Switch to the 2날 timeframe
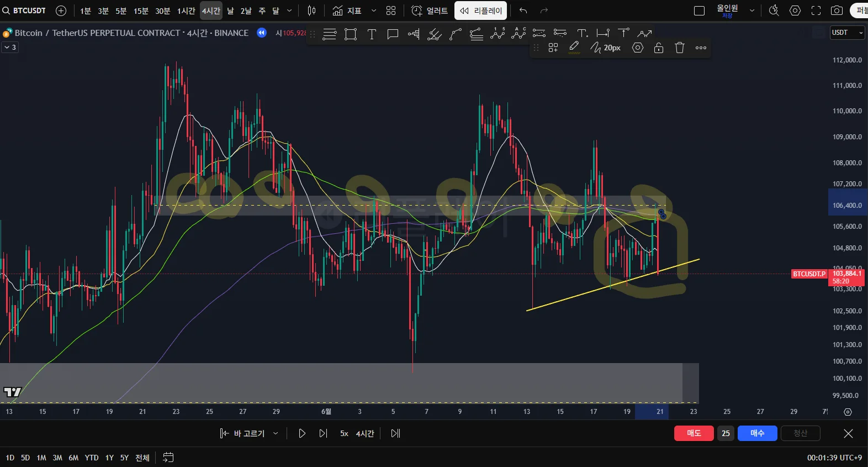The image size is (868, 467). click(x=246, y=11)
